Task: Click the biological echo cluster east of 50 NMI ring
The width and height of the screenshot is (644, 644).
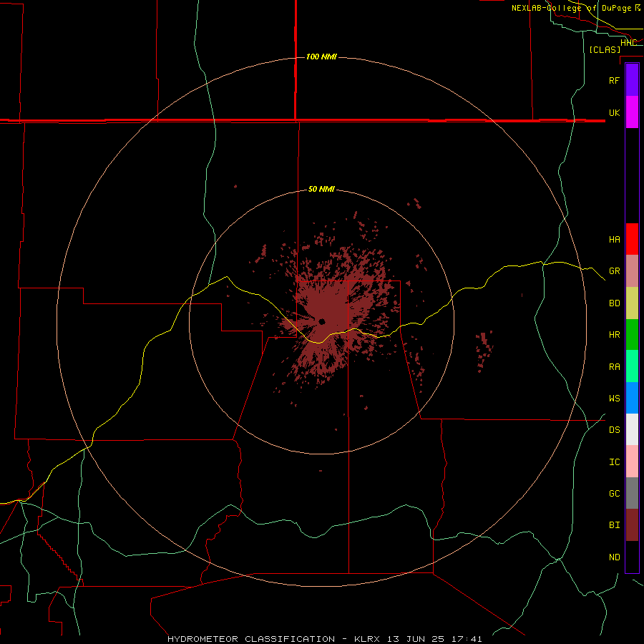Action: coord(484,351)
